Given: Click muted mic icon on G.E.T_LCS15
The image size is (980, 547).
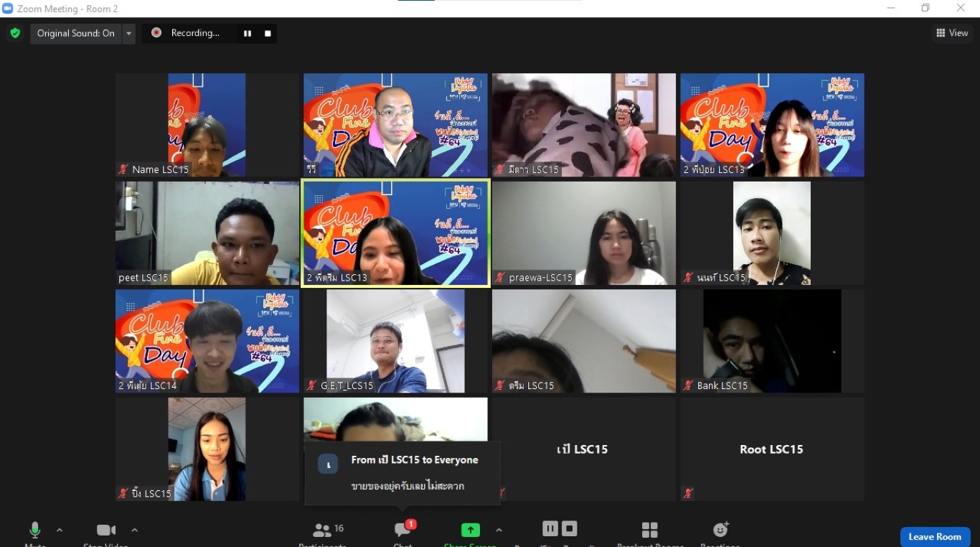Looking at the screenshot, I should pyautogui.click(x=311, y=385).
